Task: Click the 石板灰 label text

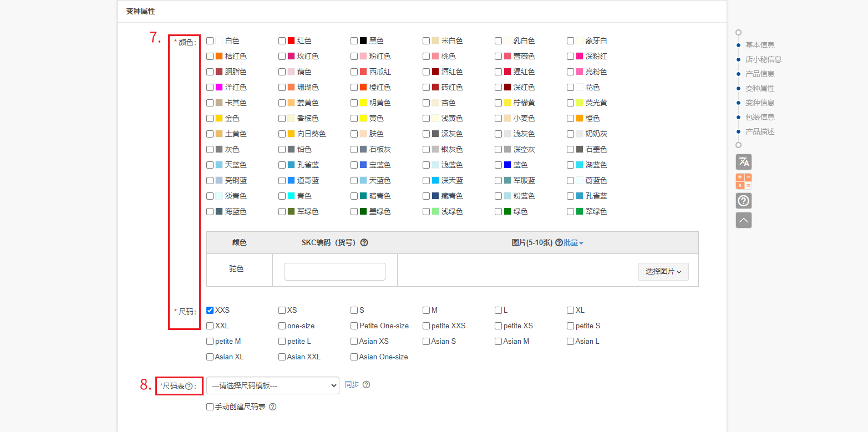Action: [x=380, y=149]
